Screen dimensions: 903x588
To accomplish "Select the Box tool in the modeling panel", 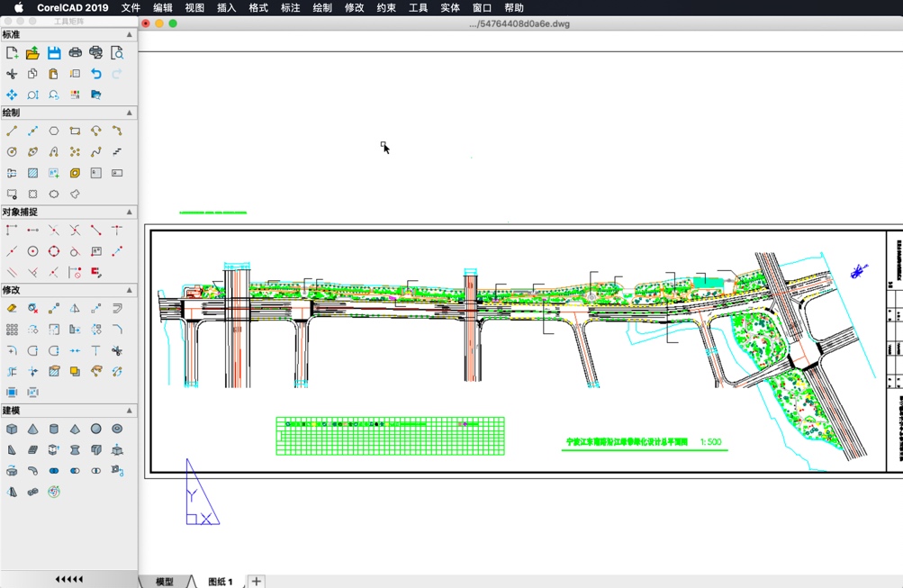I will click(12, 429).
